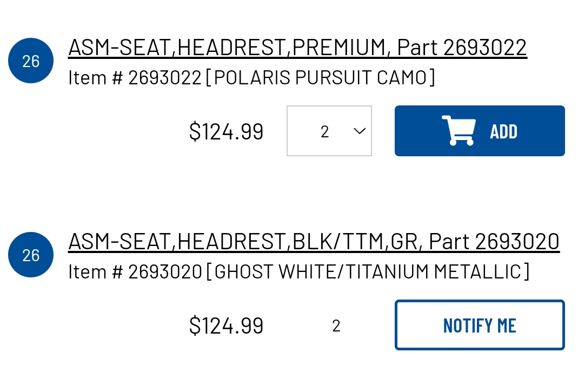Click the ADD text label on blue button
Viewport: 578px width, 392px height.
(503, 131)
